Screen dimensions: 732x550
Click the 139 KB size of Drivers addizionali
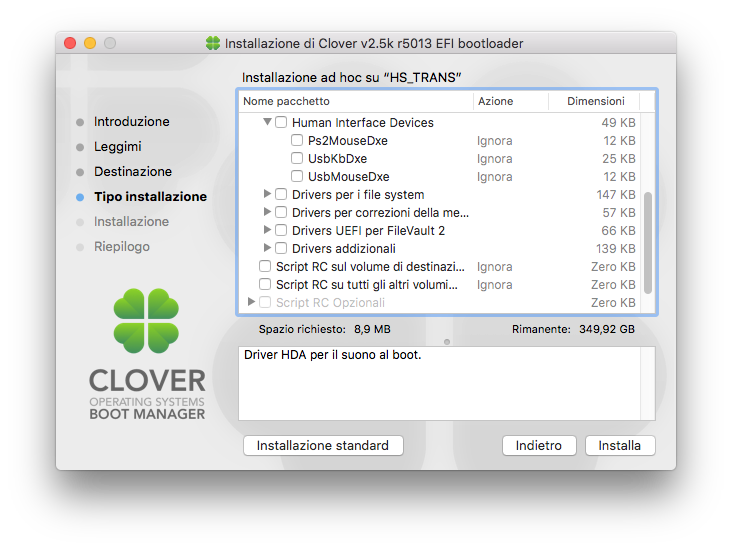616,248
